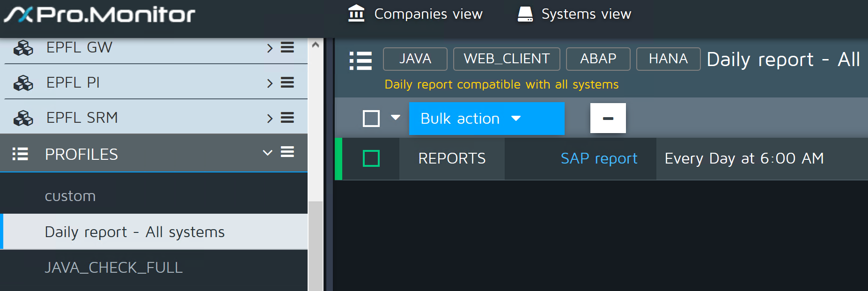Click the EPFL PI cubes icon

click(x=23, y=83)
